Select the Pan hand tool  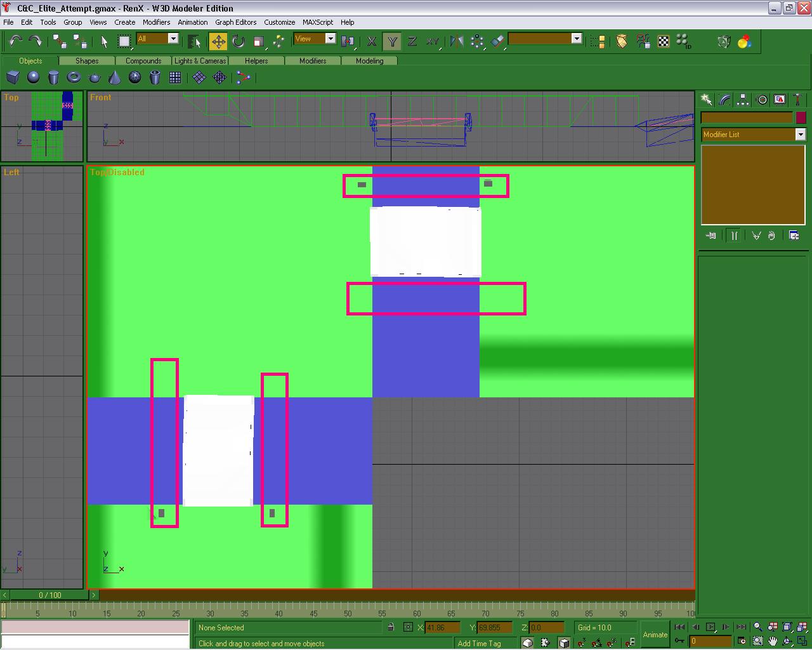click(x=773, y=641)
